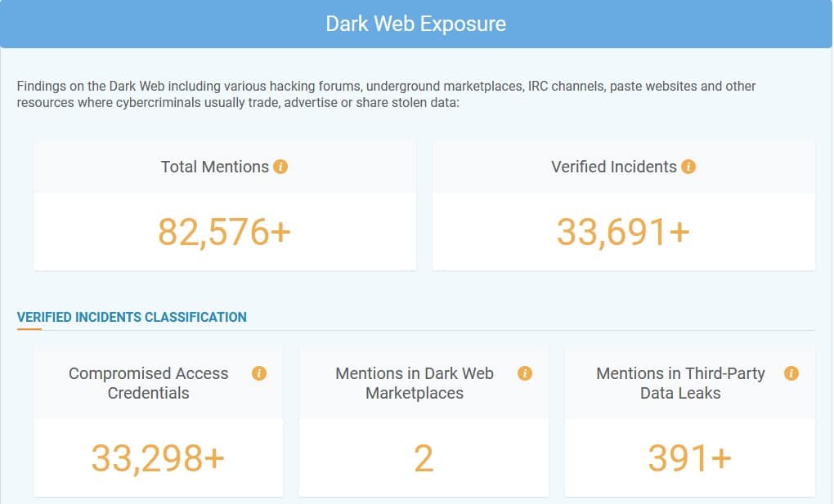Select the Compromised Access Credentials label
This screenshot has height=504, width=834.
(x=149, y=383)
